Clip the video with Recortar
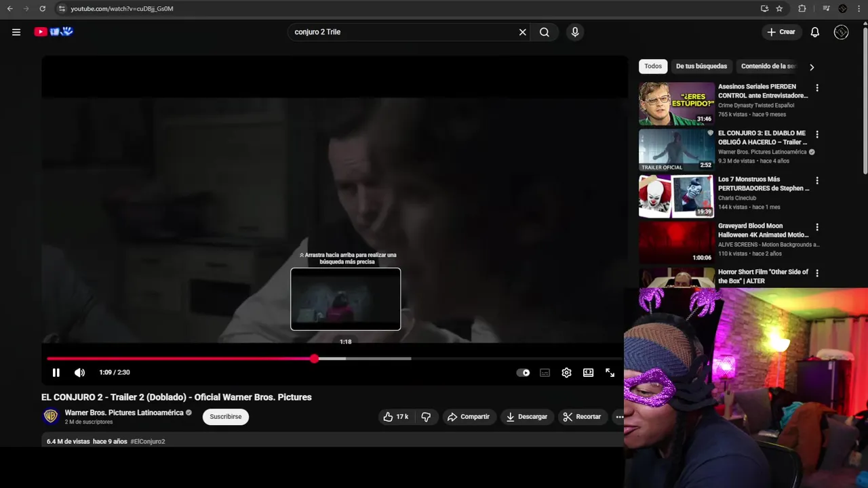Image resolution: width=868 pixels, height=488 pixels. pos(583,417)
